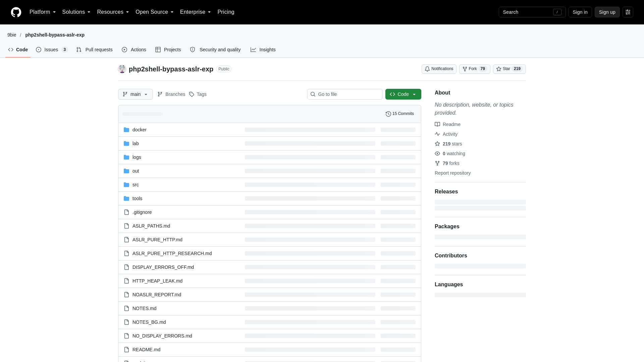
Task: Click the Sign in button
Action: click(580, 12)
